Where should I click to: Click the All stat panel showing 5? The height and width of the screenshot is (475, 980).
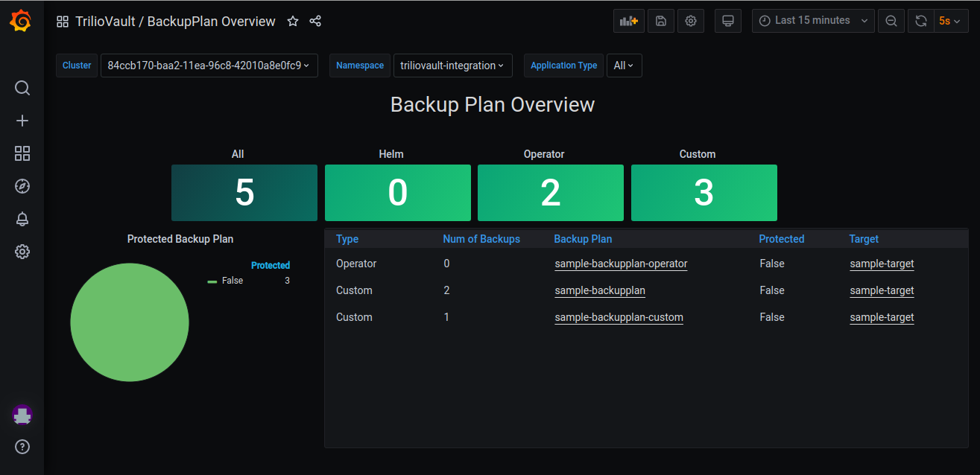pos(244,193)
